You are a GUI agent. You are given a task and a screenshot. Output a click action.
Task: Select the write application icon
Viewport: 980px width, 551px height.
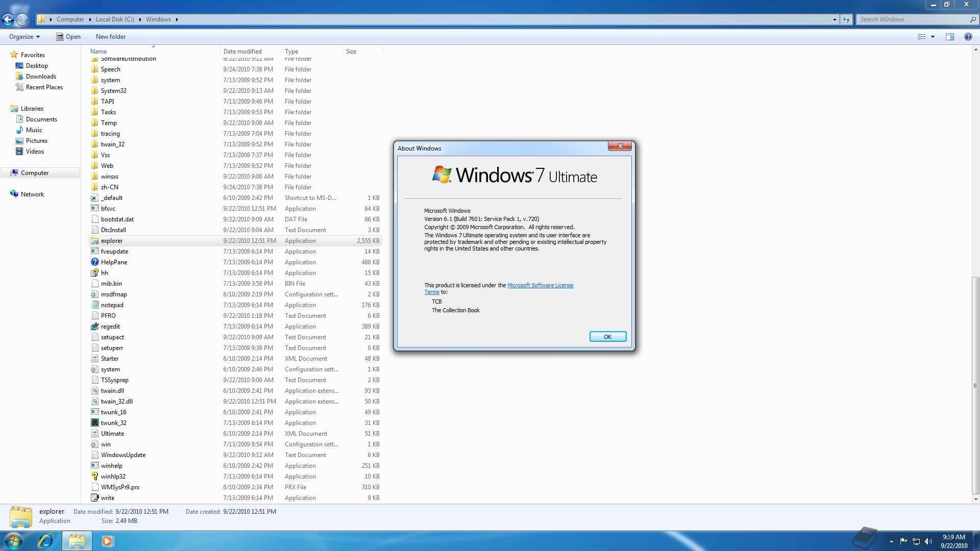pyautogui.click(x=95, y=498)
